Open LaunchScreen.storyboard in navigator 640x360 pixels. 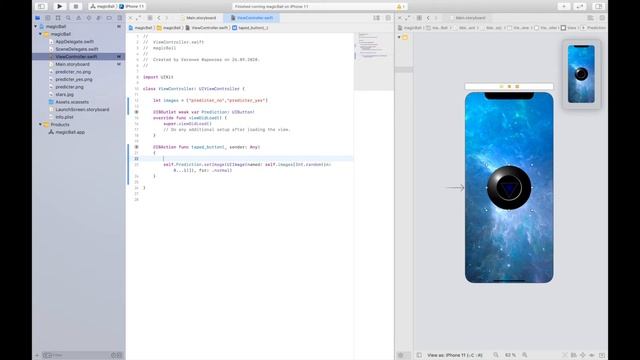pos(82,109)
